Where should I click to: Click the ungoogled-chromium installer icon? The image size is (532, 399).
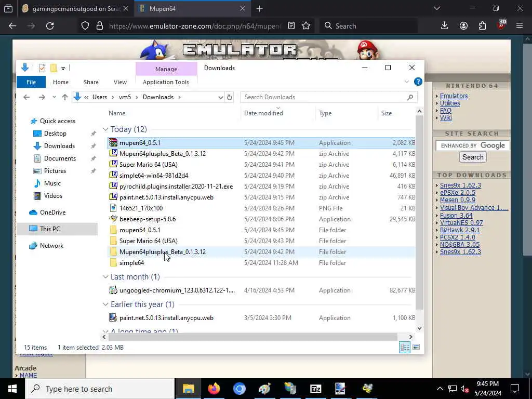click(x=113, y=290)
